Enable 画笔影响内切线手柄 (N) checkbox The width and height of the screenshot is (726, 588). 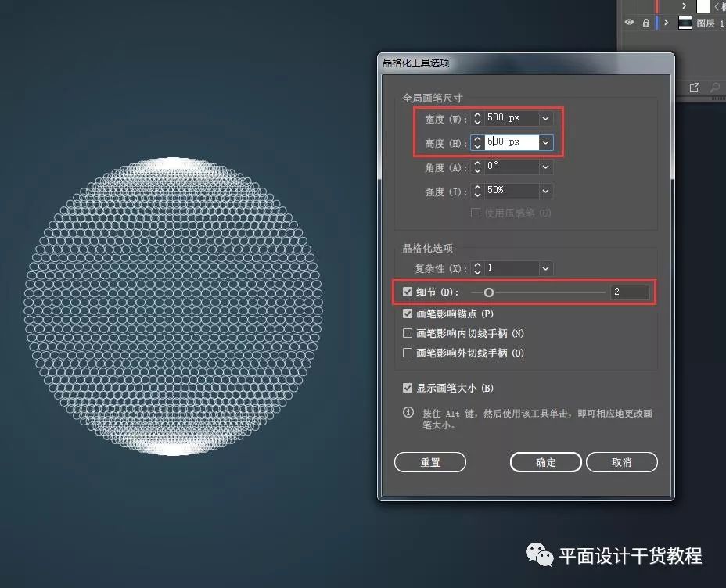point(408,333)
